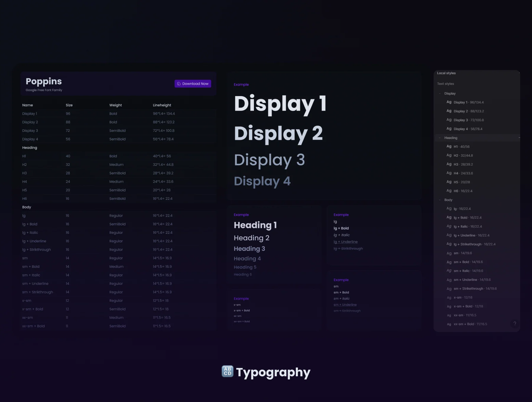Collapse the Body group in Local styles

click(x=440, y=200)
